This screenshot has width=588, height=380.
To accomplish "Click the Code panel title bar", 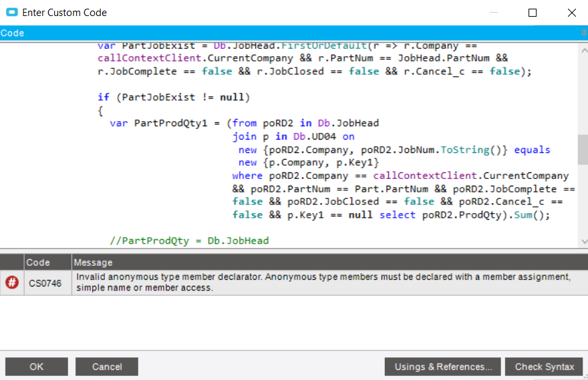I will 290,33.
